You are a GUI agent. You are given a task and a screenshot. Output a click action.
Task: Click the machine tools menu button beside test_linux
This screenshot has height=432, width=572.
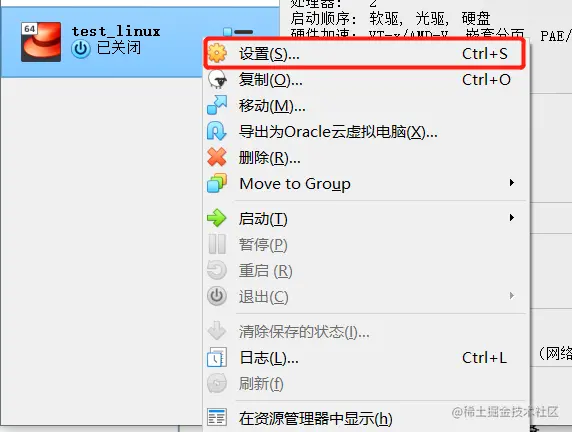[x=238, y=32]
